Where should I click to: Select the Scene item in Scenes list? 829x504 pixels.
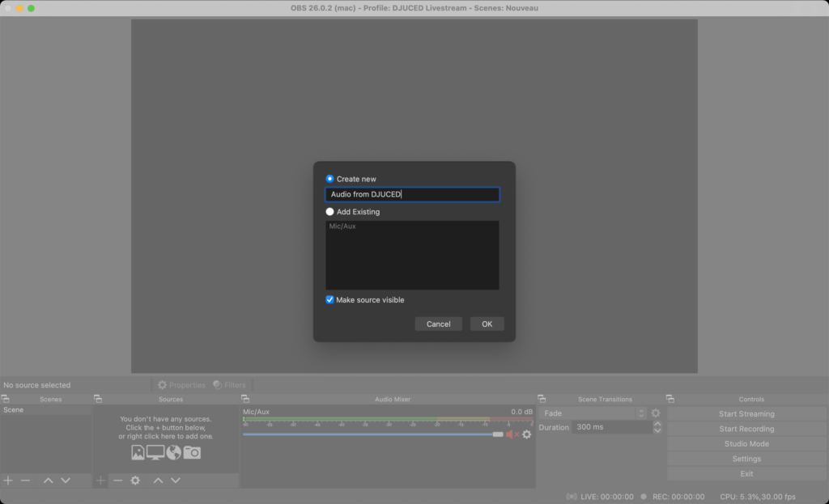[x=14, y=410]
